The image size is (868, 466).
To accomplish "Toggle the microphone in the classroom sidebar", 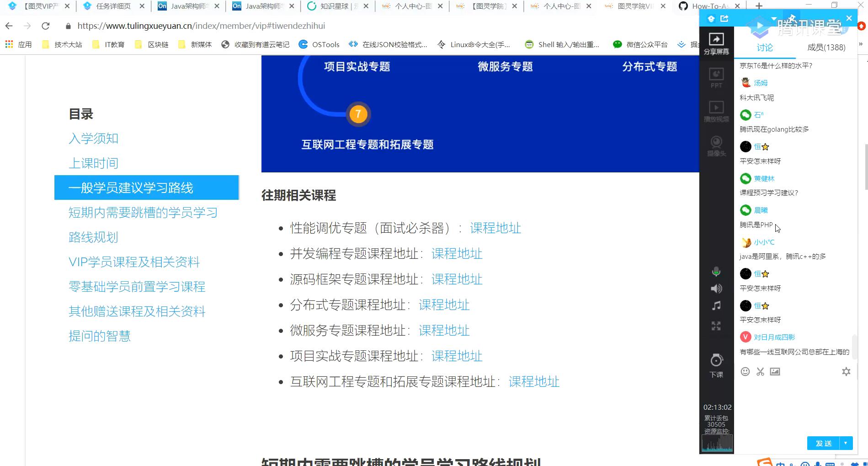I will pyautogui.click(x=716, y=272).
